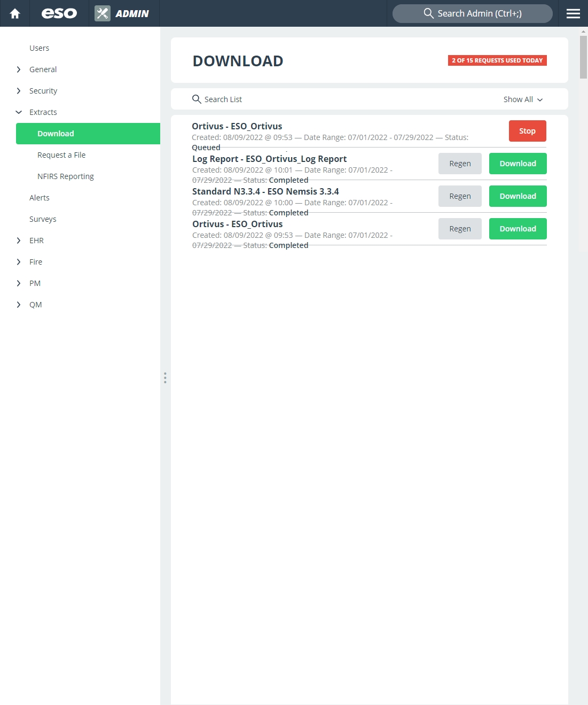Screen dimensions: 588x705
Task: Click the QM label in sidebar
Action: [35, 305]
